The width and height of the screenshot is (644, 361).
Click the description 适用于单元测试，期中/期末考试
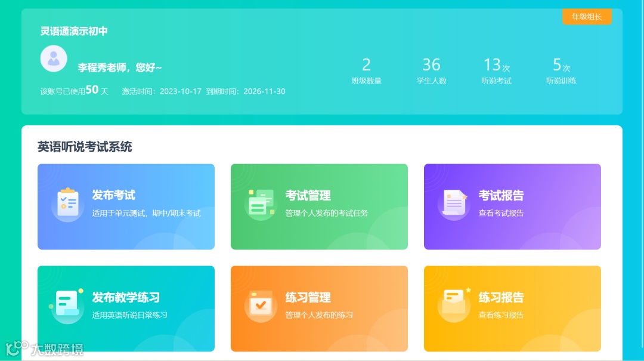(146, 213)
